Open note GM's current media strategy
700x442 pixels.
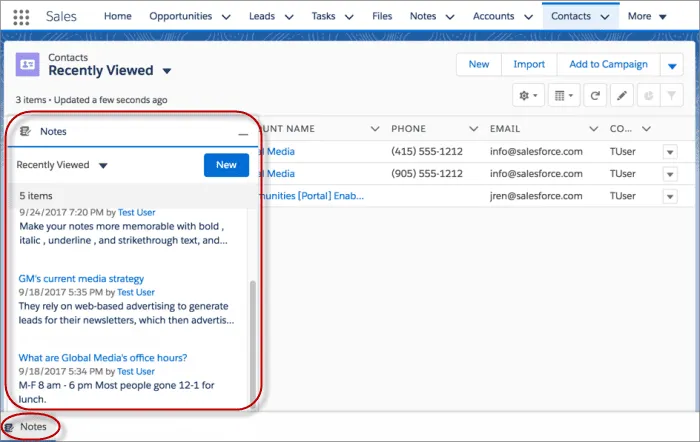81,278
